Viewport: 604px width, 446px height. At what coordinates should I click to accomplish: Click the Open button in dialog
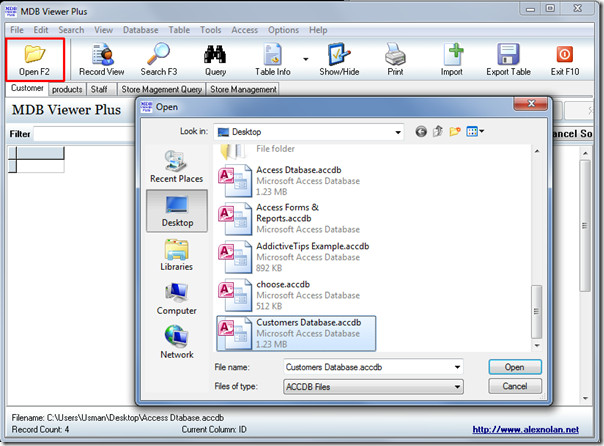tap(515, 367)
